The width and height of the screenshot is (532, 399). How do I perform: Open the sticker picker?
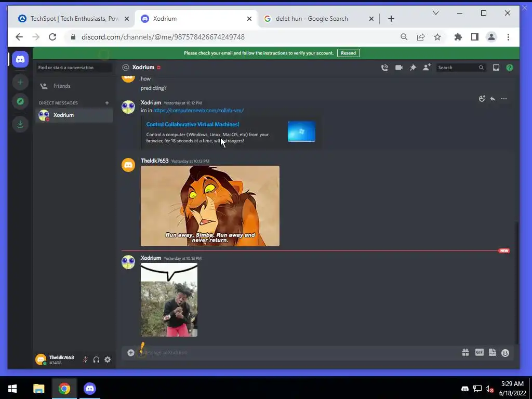[493, 353]
